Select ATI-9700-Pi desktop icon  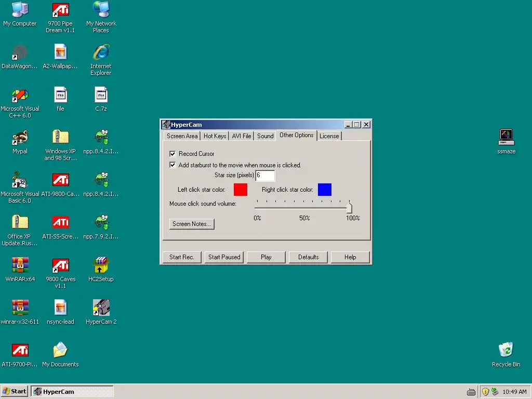20,355
